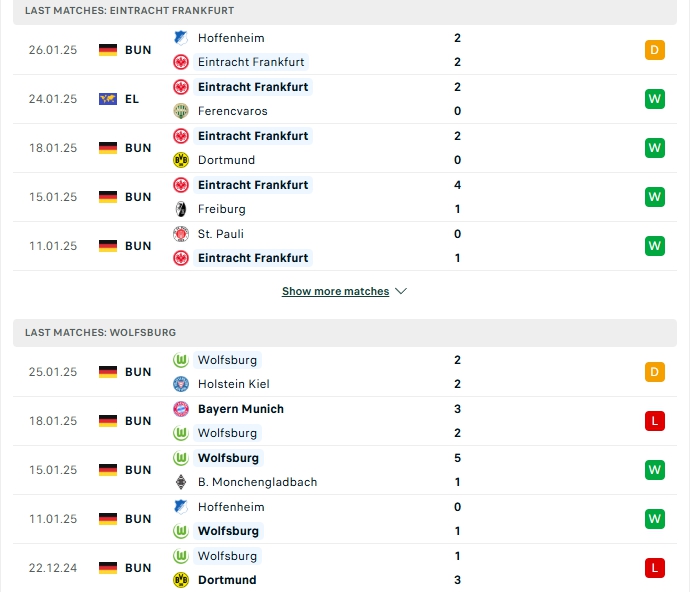Click the red L badge for Bayern Munich match

click(x=654, y=421)
